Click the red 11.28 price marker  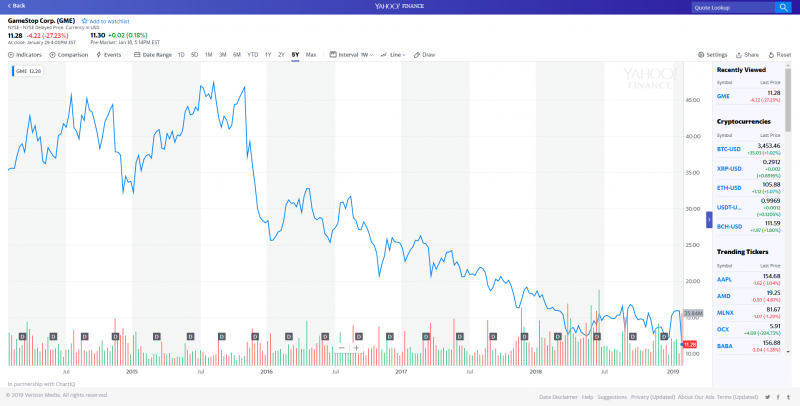(690, 344)
